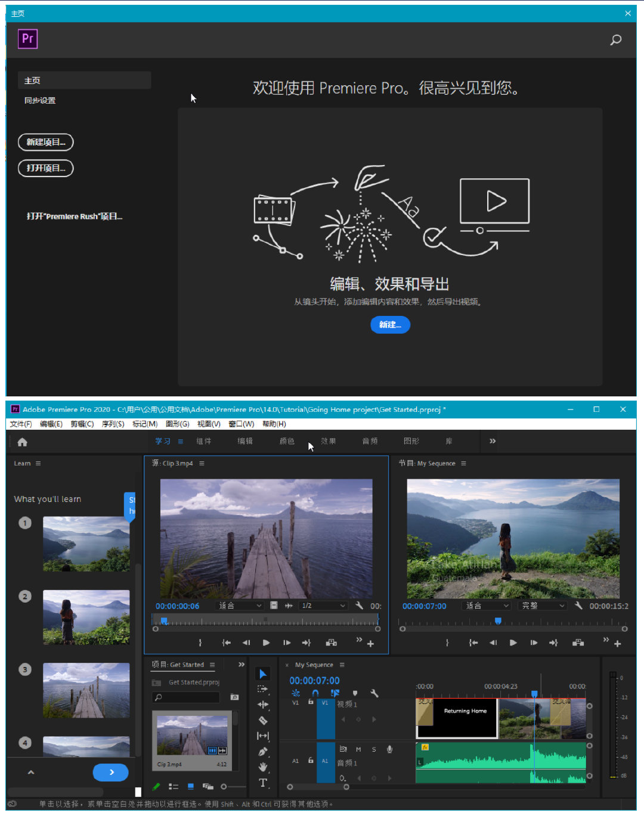The height and width of the screenshot is (819, 644).
Task: Click the 打开项目... button
Action: (x=46, y=168)
